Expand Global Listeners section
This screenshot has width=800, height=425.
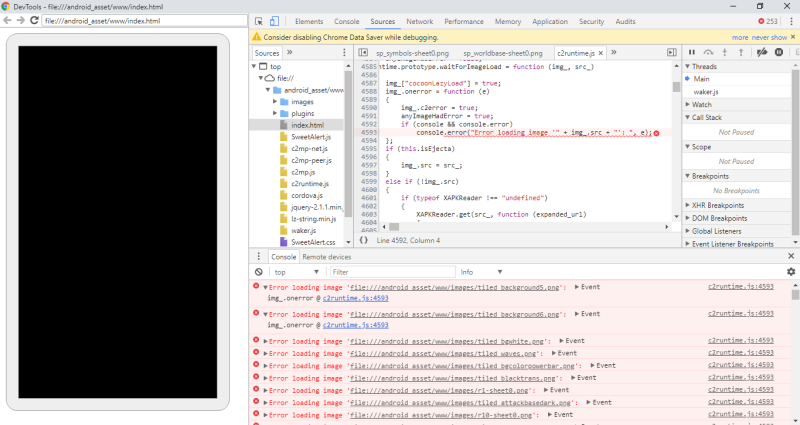(x=687, y=231)
